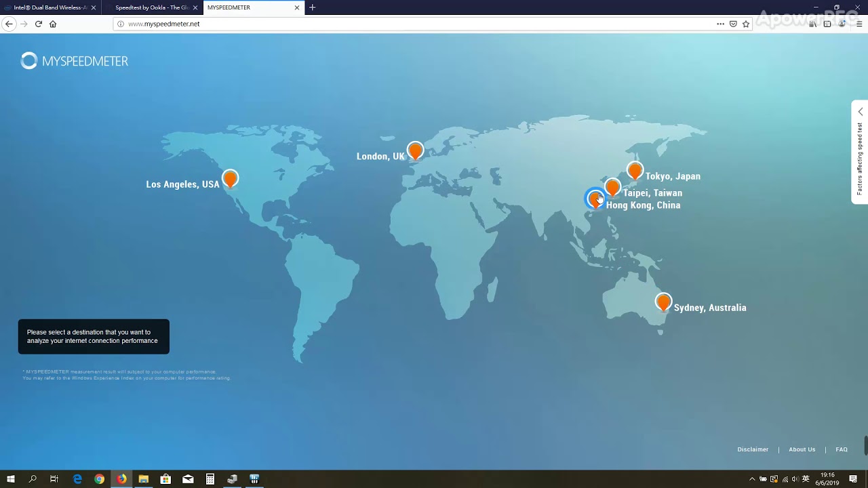Click the London, UK label
This screenshot has height=488, width=868.
(380, 157)
